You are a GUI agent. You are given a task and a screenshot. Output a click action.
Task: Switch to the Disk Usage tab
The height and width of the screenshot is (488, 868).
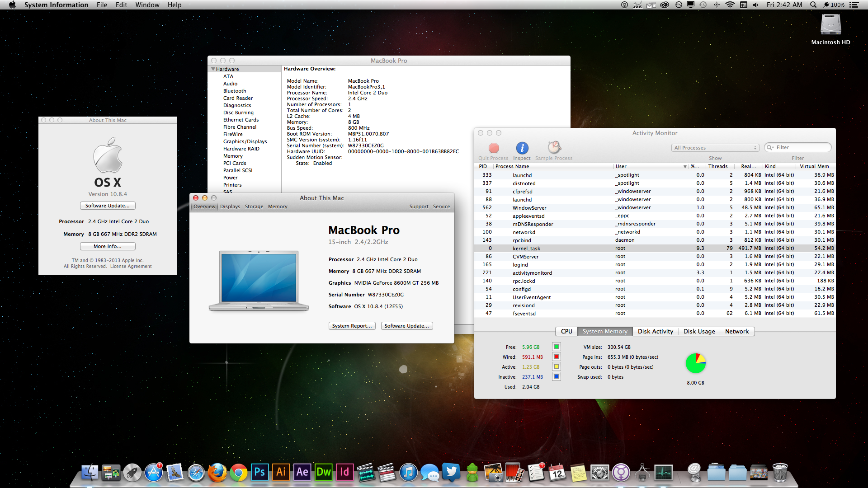point(699,331)
